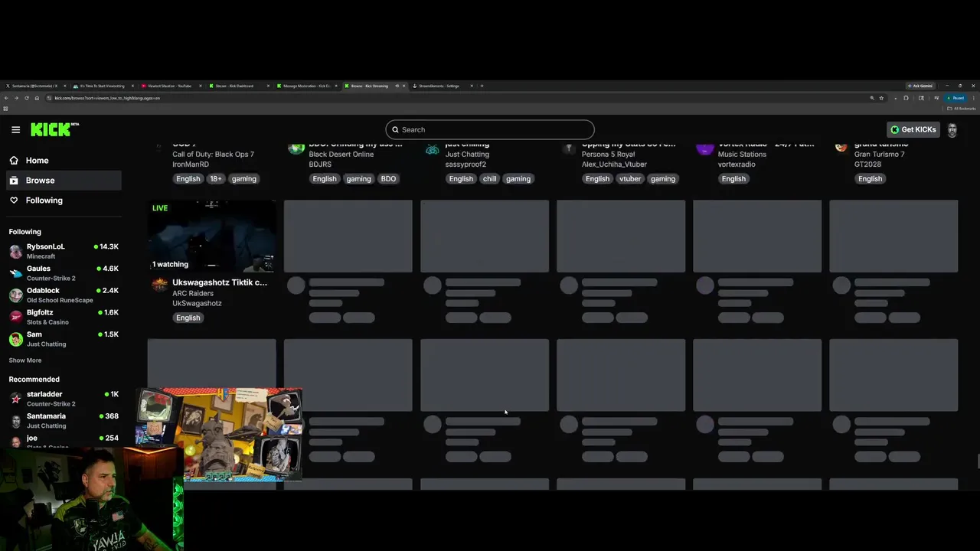Click Paused profile button in Chrome
This screenshot has height=551, width=980.
tap(954, 98)
